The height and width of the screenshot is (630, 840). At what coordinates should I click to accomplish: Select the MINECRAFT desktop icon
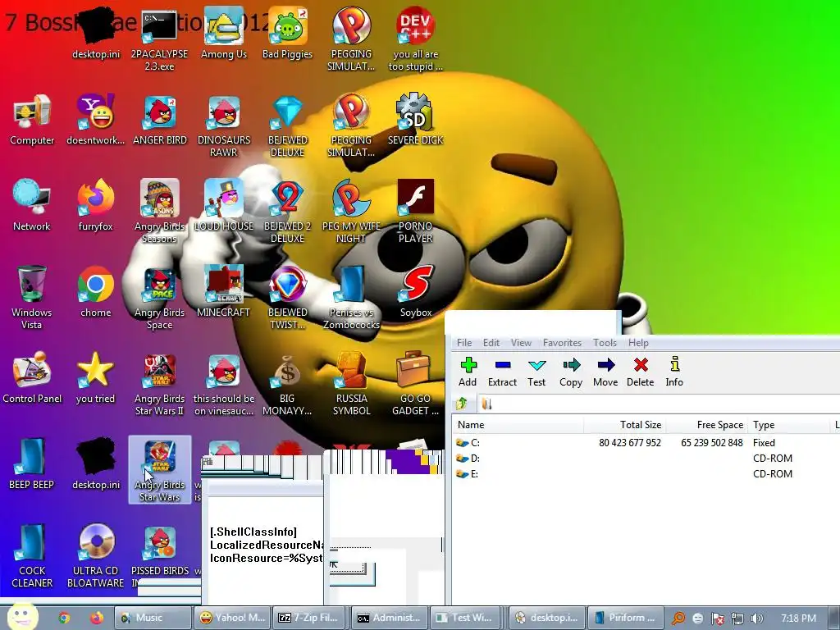tap(224, 292)
